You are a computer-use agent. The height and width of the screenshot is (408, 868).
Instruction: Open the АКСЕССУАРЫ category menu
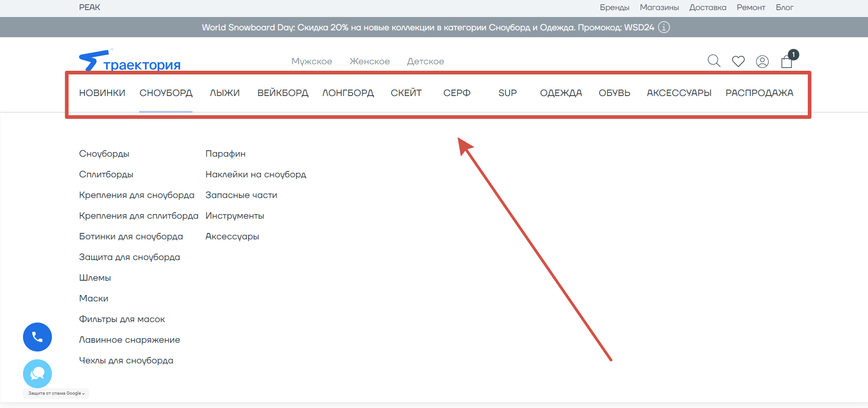(x=679, y=93)
